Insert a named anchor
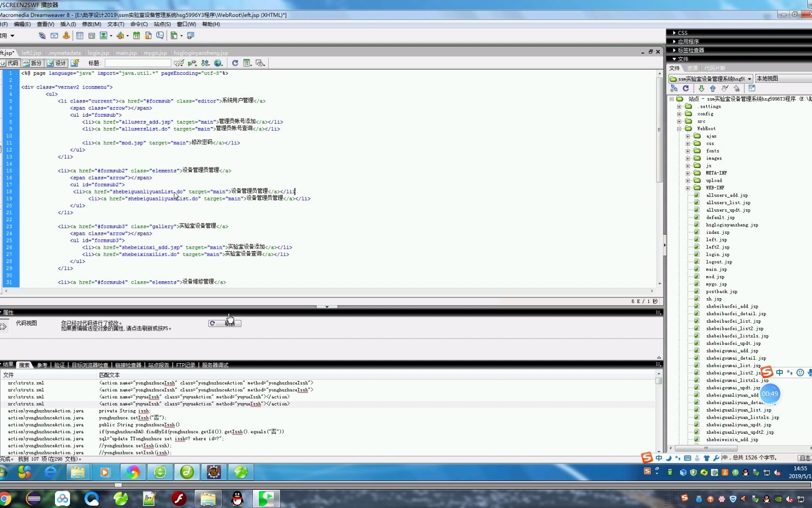 [66, 36]
